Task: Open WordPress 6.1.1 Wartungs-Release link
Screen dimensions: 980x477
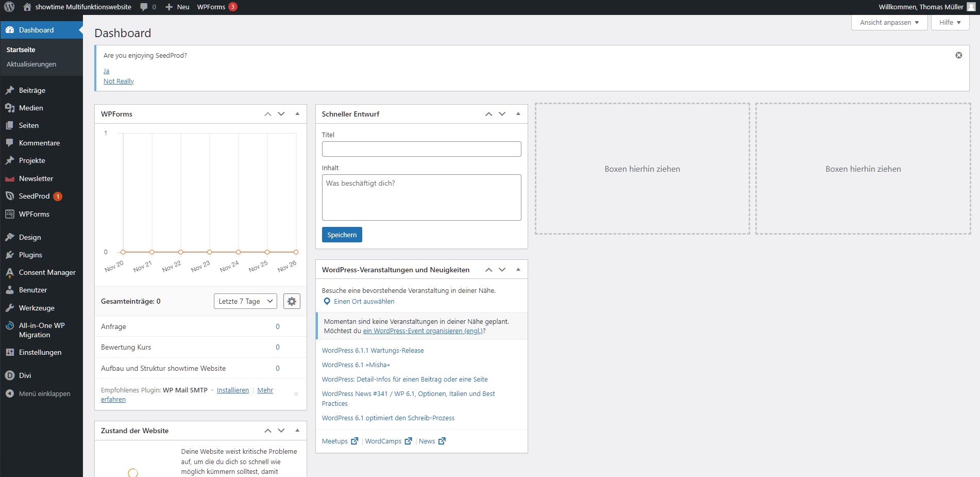Action: click(373, 351)
